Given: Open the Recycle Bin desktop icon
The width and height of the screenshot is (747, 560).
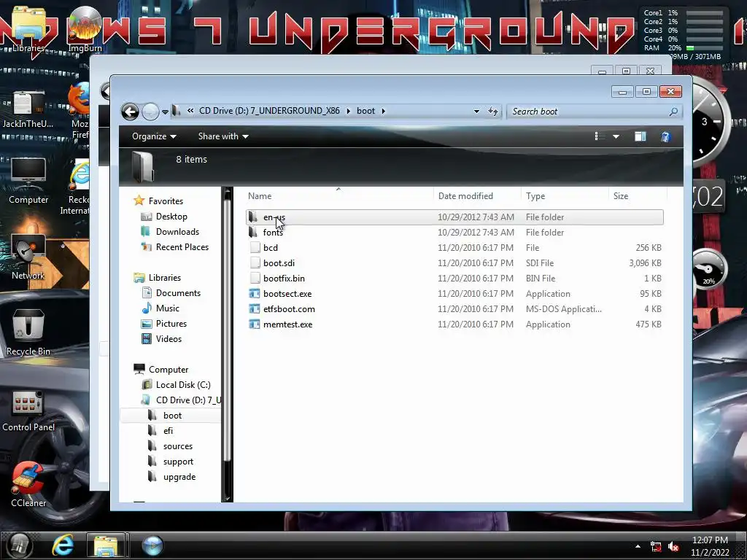Looking at the screenshot, I should (28, 332).
